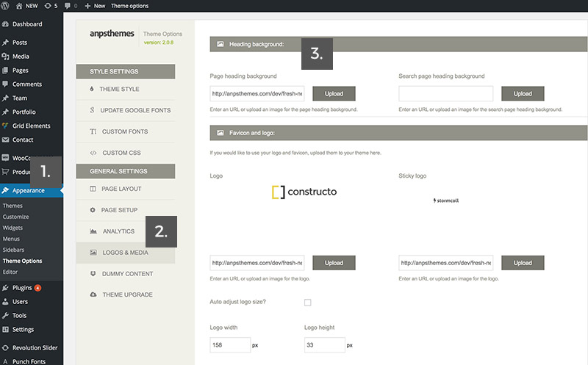Click the Logo width field

(230, 344)
